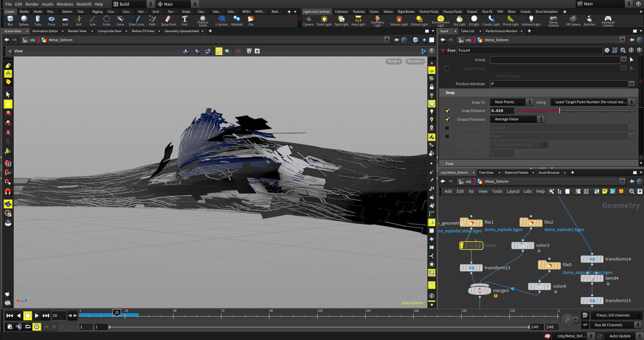Image resolution: width=644 pixels, height=340 pixels.
Task: Create a Sky Light
Action: pyautogui.click(x=460, y=21)
